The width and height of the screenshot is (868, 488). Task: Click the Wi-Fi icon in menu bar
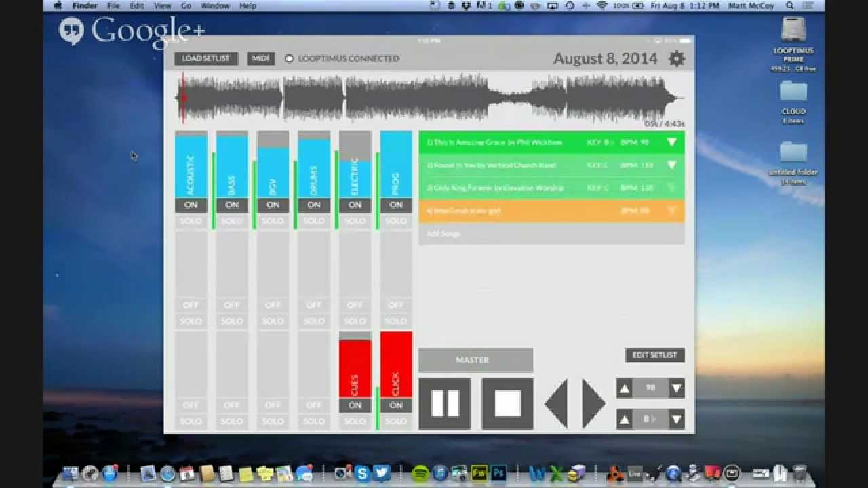(x=601, y=5)
